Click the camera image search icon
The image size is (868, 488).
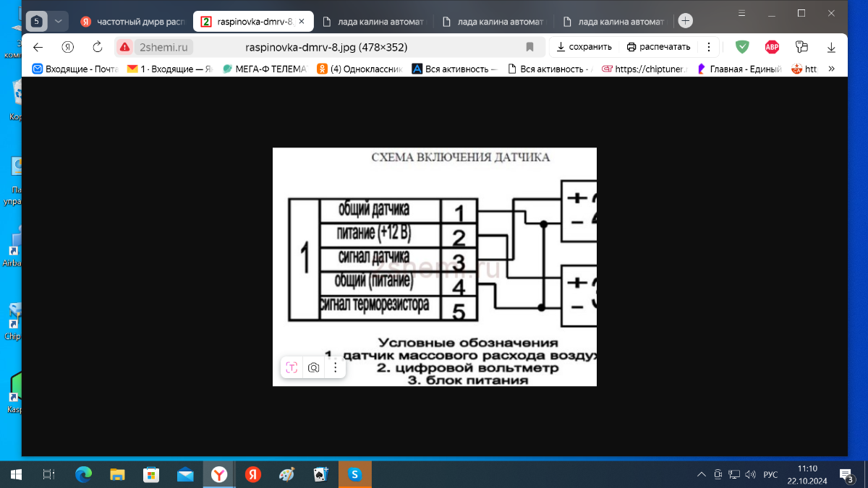(x=313, y=367)
